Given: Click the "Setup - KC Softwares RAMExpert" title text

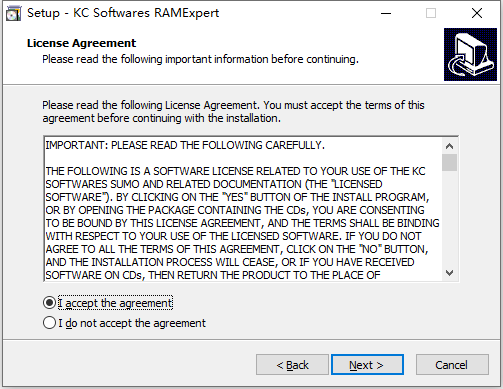Looking at the screenshot, I should click(x=123, y=13).
